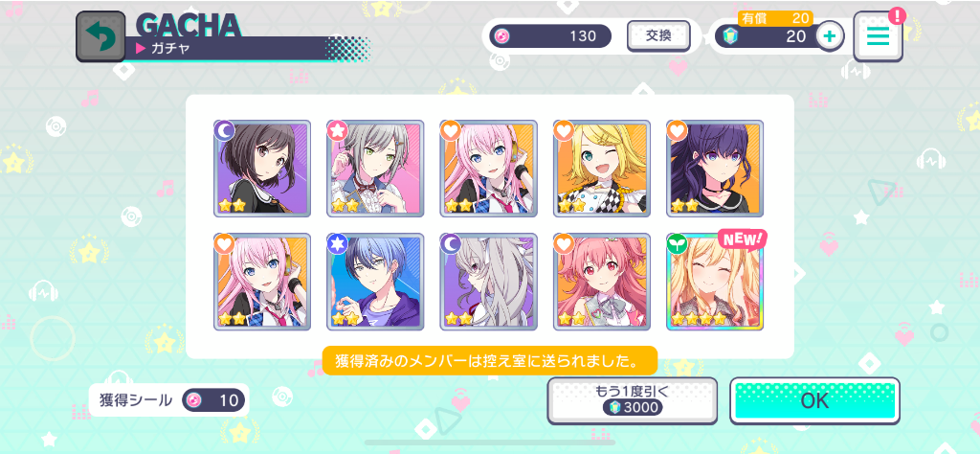Tap the pink star attribute icon on gray-haired card
The width and height of the screenshot is (980, 454).
338,130
